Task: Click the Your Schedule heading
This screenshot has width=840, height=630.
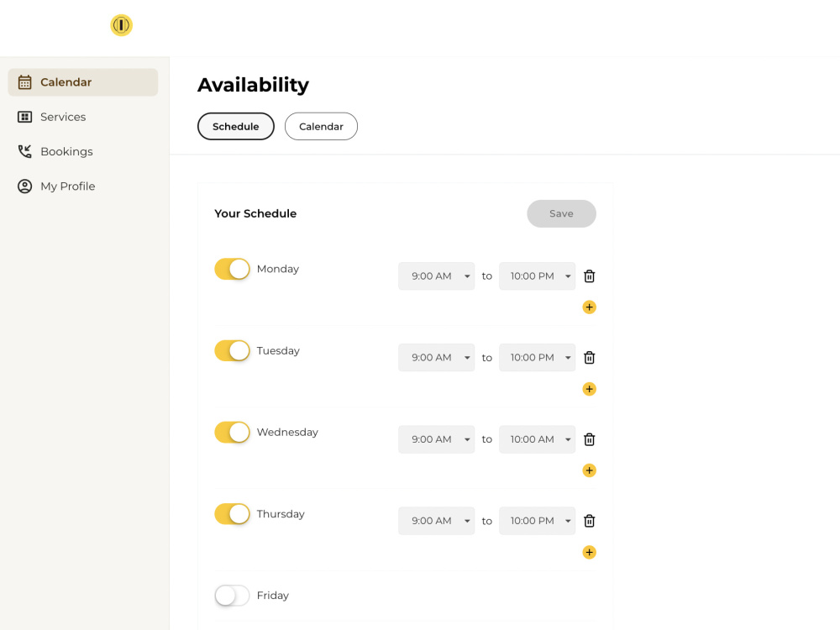Action: coord(255,213)
